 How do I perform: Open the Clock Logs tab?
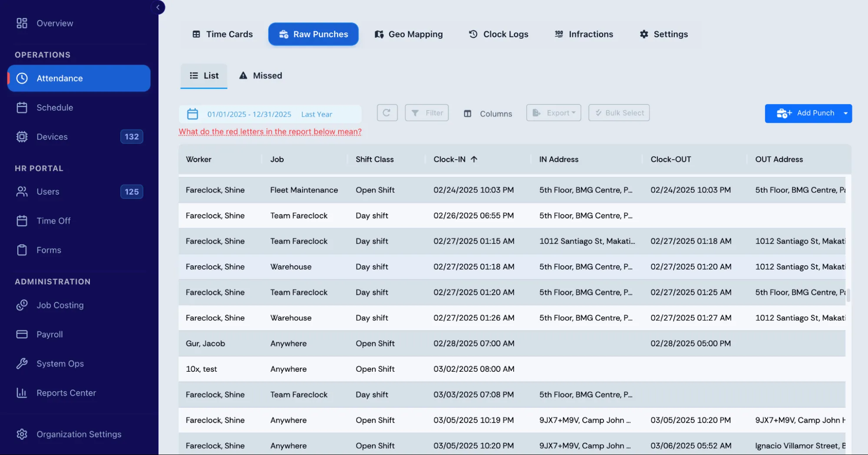click(x=498, y=34)
